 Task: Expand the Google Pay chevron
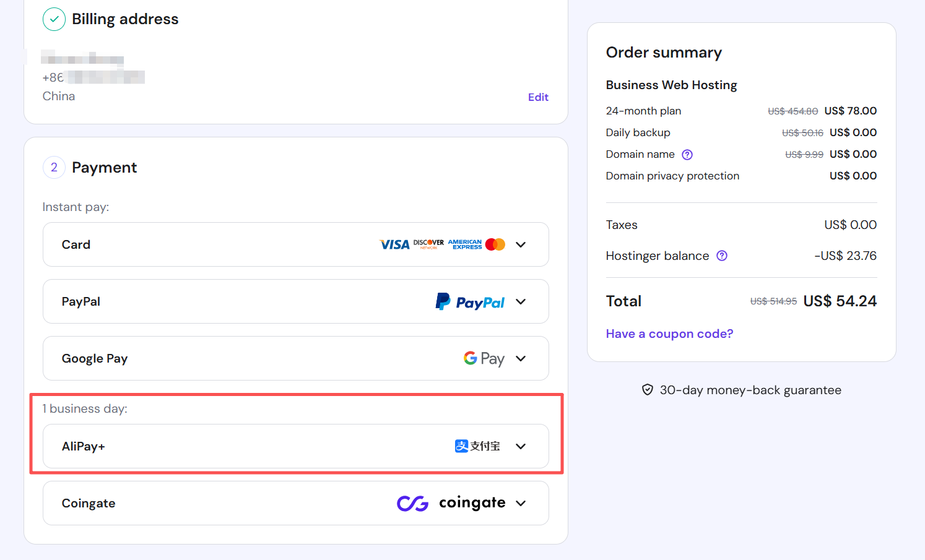click(x=521, y=359)
